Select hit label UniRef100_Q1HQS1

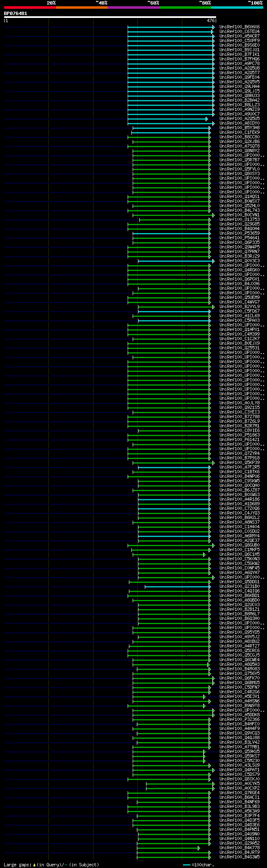click(x=239, y=197)
